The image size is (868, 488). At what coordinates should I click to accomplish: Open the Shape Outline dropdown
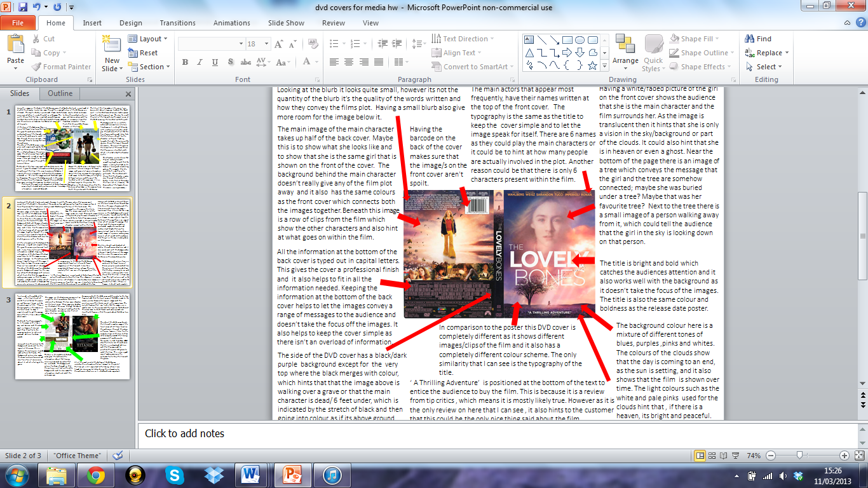tap(702, 53)
